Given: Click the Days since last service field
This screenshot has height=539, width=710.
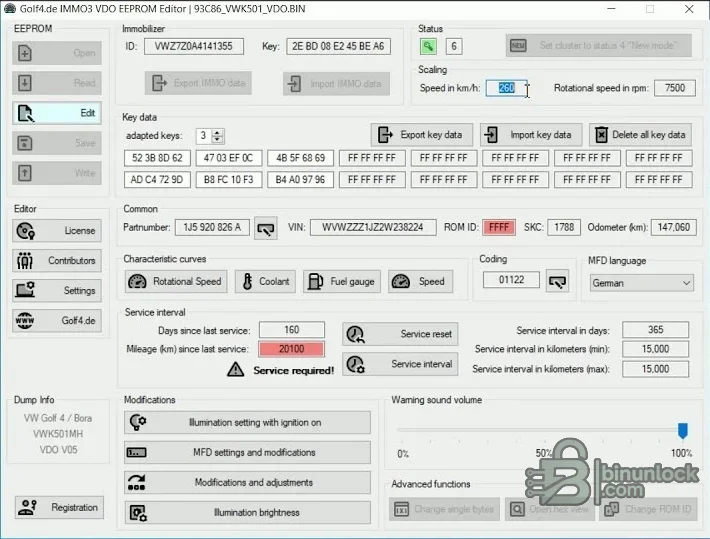Looking at the screenshot, I should click(292, 330).
